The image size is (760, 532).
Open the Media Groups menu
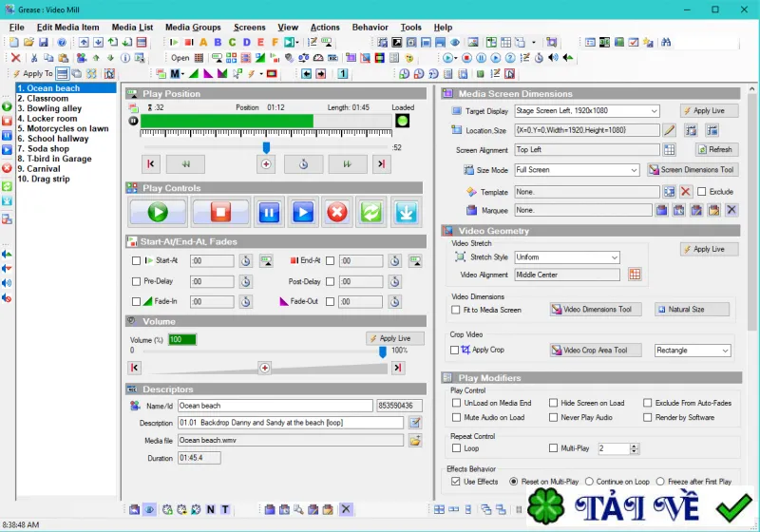coord(193,28)
